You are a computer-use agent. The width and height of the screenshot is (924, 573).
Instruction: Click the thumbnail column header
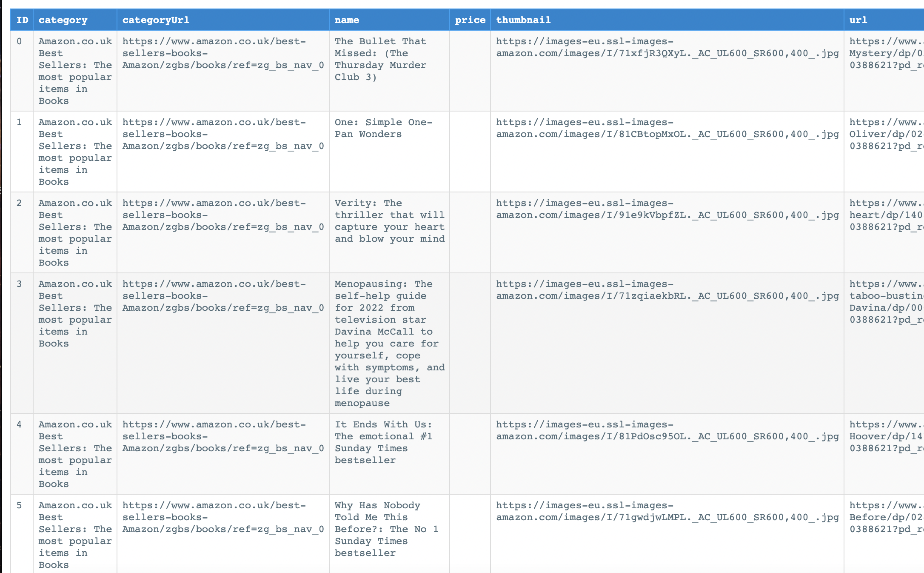point(667,20)
